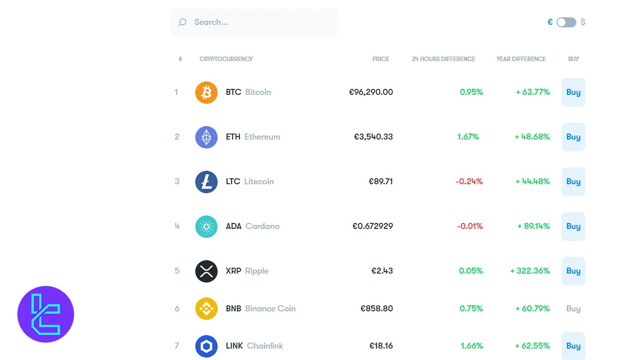
Task: Sort by the 24 HOURS DIFFERENCE header
Action: point(443,59)
